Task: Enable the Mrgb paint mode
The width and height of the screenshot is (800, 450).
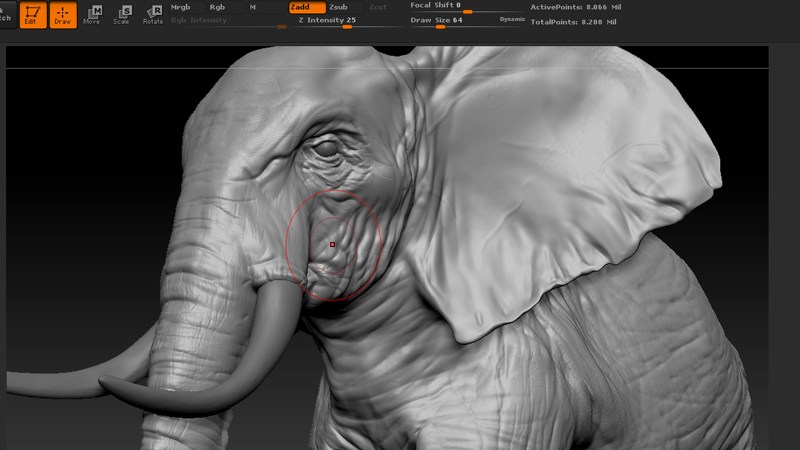Action: tap(181, 7)
